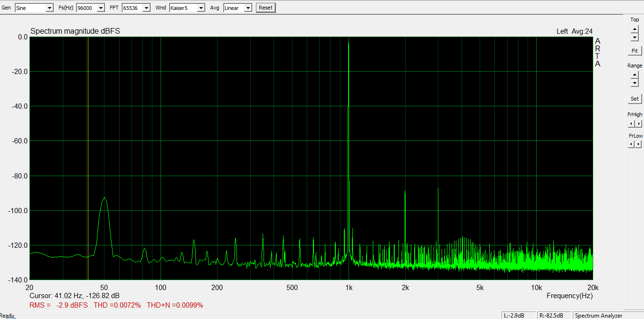644x319 pixels.
Task: Click the "THD =0.0072%" readout
Action: coord(117,305)
